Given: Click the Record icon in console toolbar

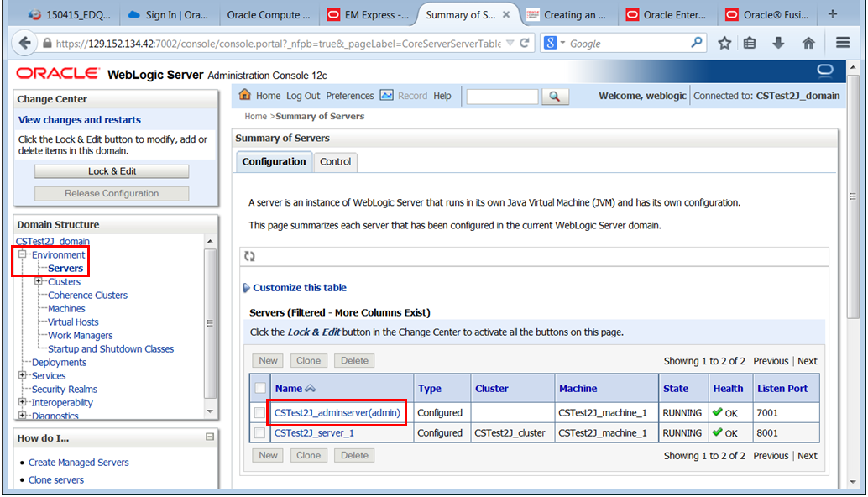Looking at the screenshot, I should point(386,95).
